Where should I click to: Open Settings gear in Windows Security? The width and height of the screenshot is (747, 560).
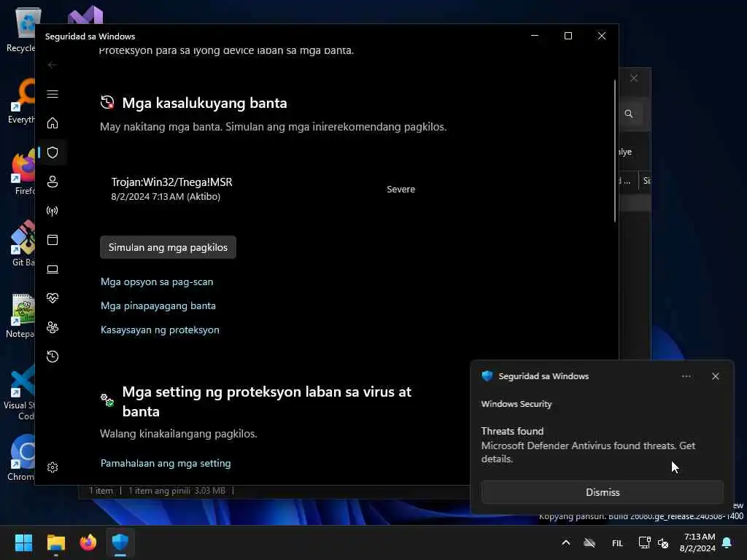tap(53, 467)
